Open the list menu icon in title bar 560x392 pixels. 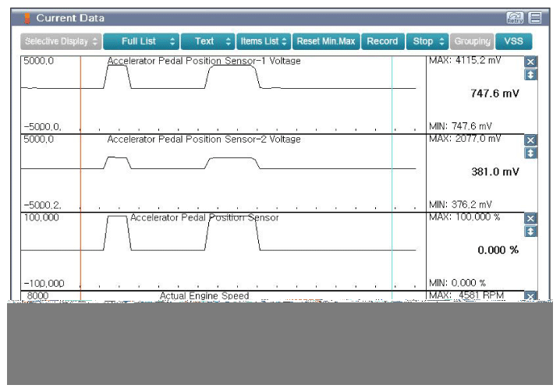pos(535,18)
